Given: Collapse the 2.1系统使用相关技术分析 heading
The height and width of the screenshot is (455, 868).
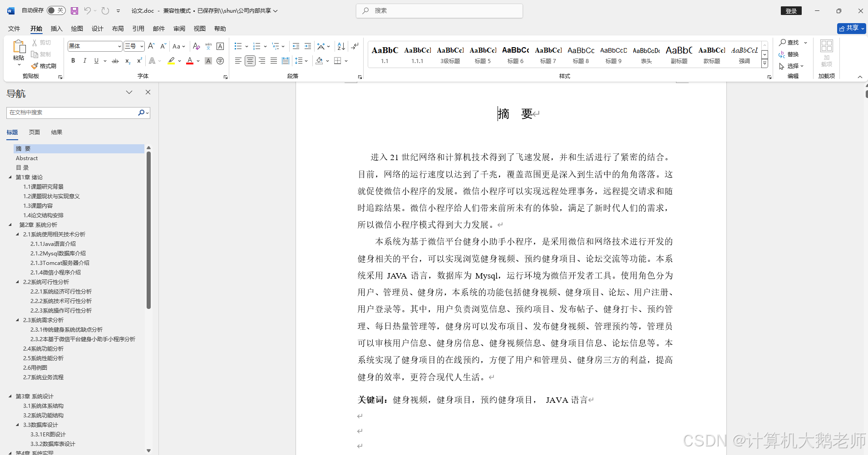Looking at the screenshot, I should tap(17, 235).
